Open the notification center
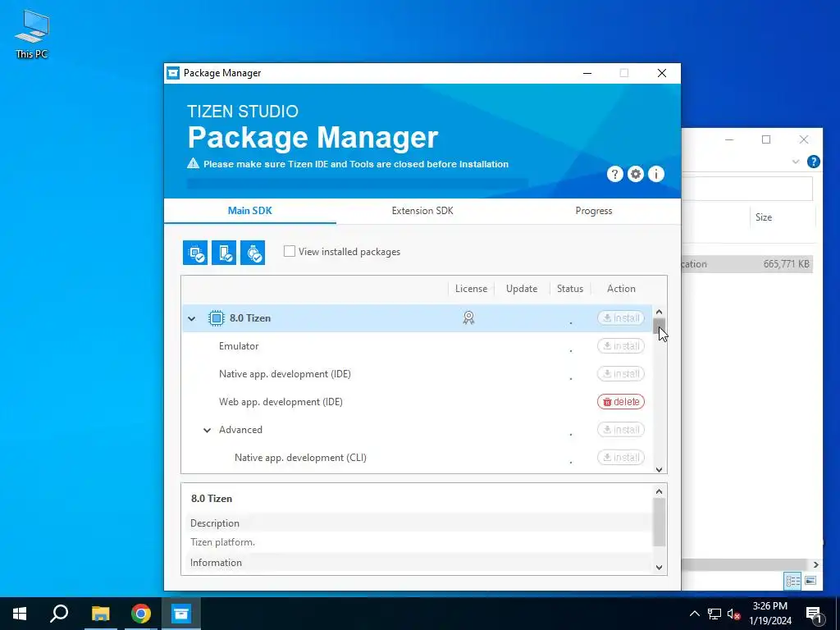The image size is (840, 630). click(x=814, y=614)
